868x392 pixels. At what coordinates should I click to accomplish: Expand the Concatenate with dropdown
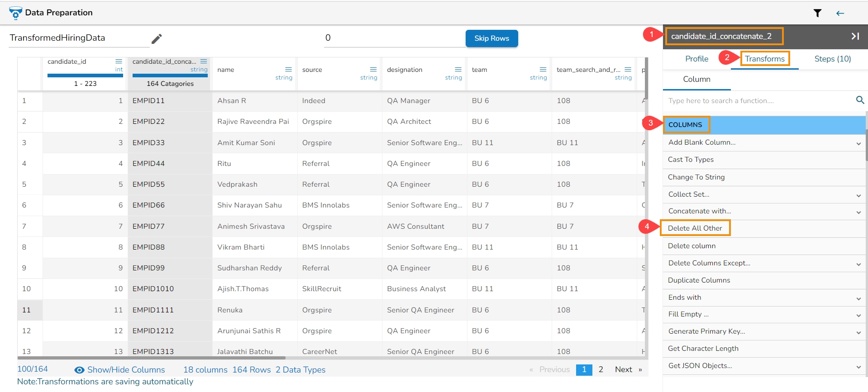point(858,212)
